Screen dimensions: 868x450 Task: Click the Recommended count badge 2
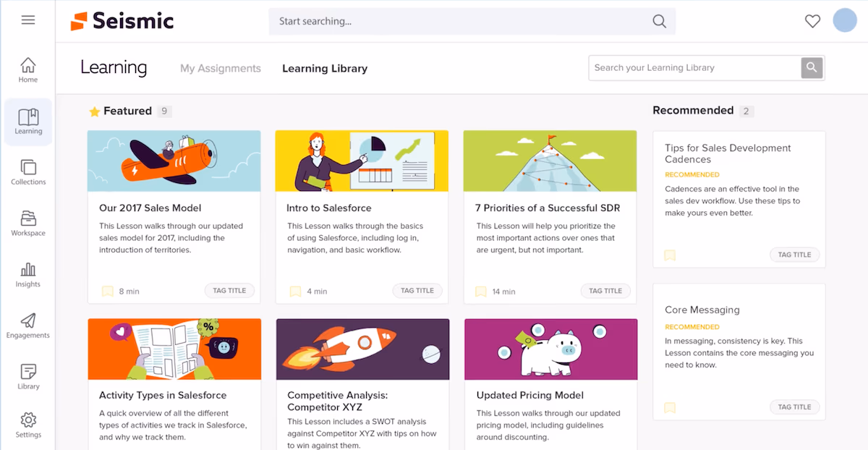pos(747,111)
